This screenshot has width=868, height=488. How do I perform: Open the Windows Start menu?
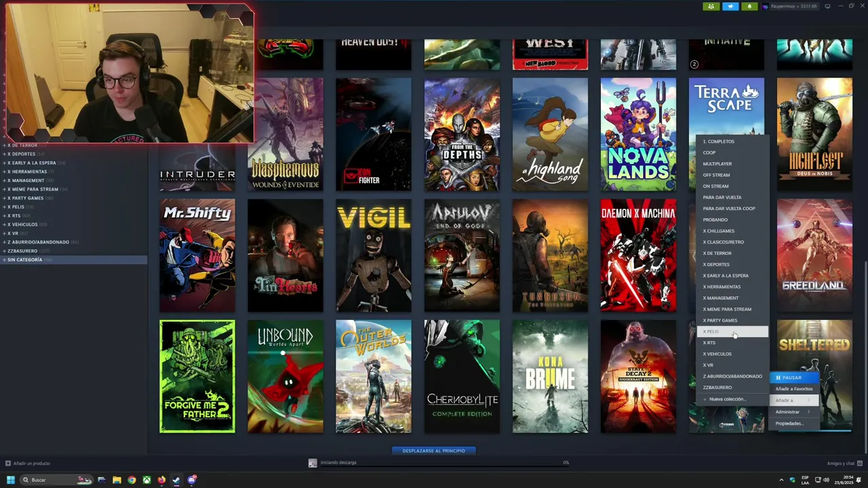coord(11,480)
